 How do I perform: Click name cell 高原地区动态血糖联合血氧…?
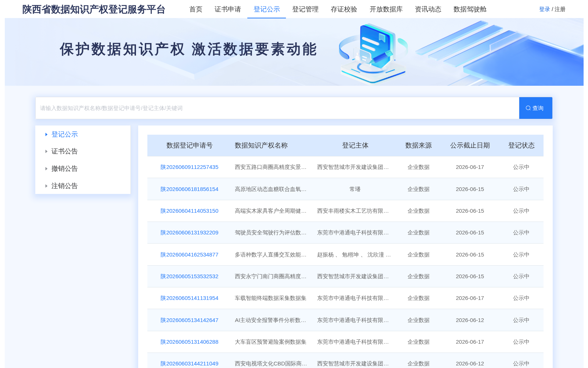tap(270, 189)
